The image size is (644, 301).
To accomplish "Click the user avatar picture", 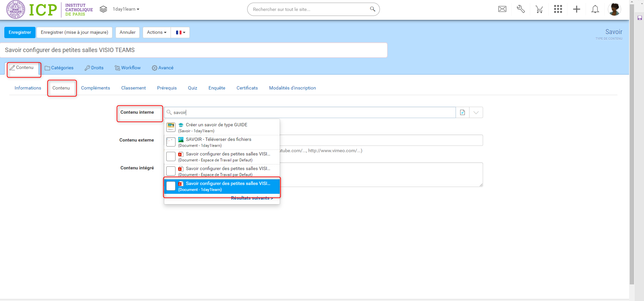I will (614, 9).
